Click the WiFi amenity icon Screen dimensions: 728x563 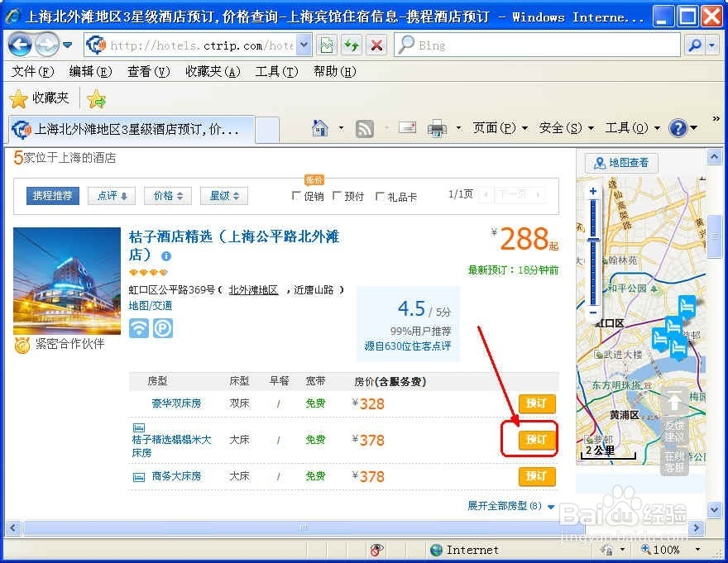[139, 328]
